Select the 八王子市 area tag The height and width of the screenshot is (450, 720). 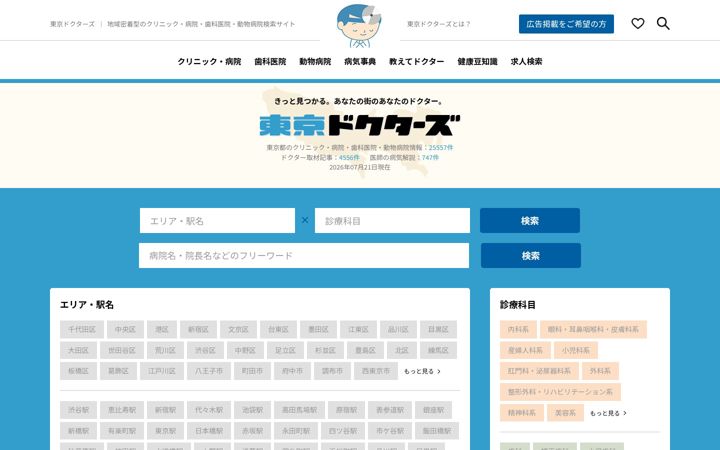pos(208,371)
